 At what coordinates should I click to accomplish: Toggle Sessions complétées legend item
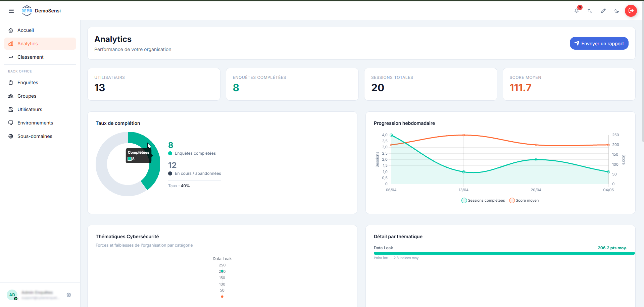(x=483, y=200)
